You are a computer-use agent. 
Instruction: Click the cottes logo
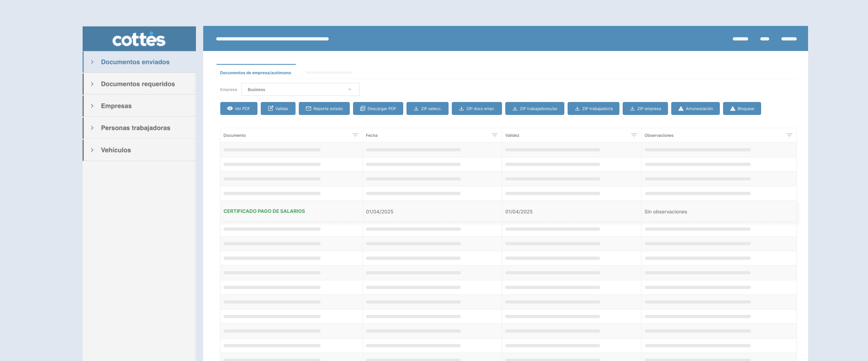tap(139, 39)
